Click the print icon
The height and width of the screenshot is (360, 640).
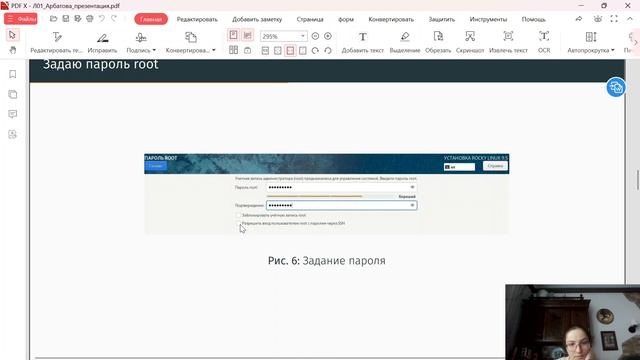(x=90, y=19)
